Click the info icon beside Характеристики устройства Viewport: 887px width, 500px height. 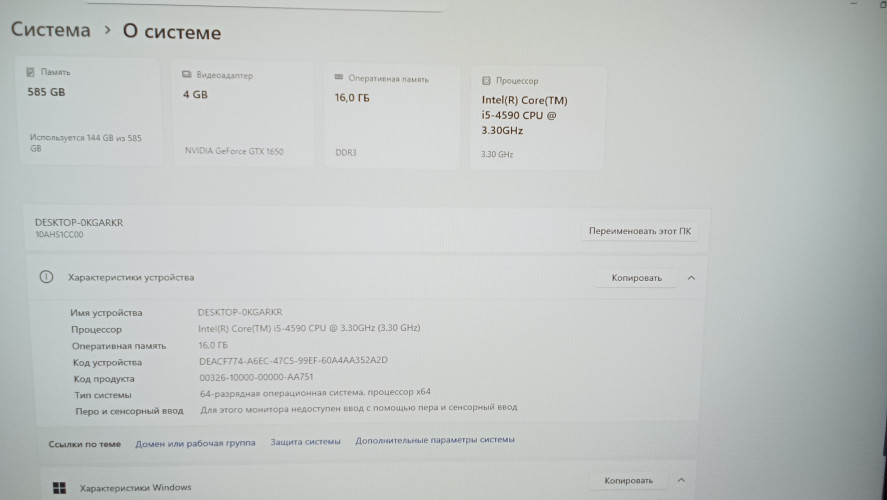tap(46, 277)
